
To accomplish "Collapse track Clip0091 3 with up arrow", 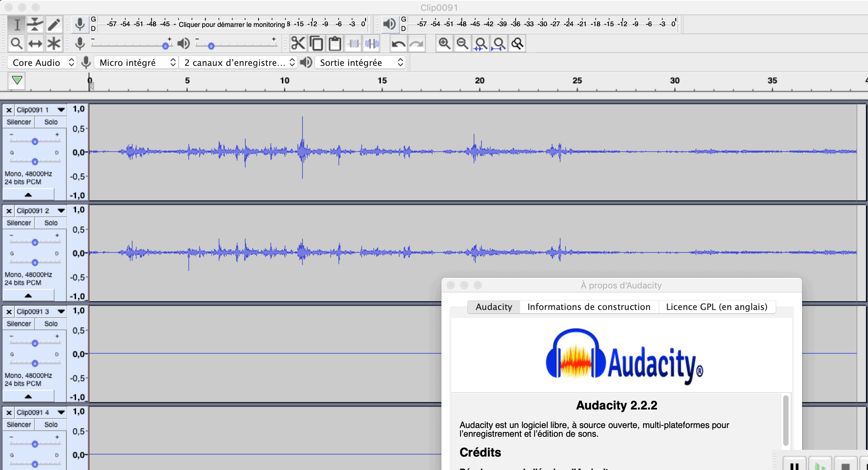I will click(x=28, y=396).
